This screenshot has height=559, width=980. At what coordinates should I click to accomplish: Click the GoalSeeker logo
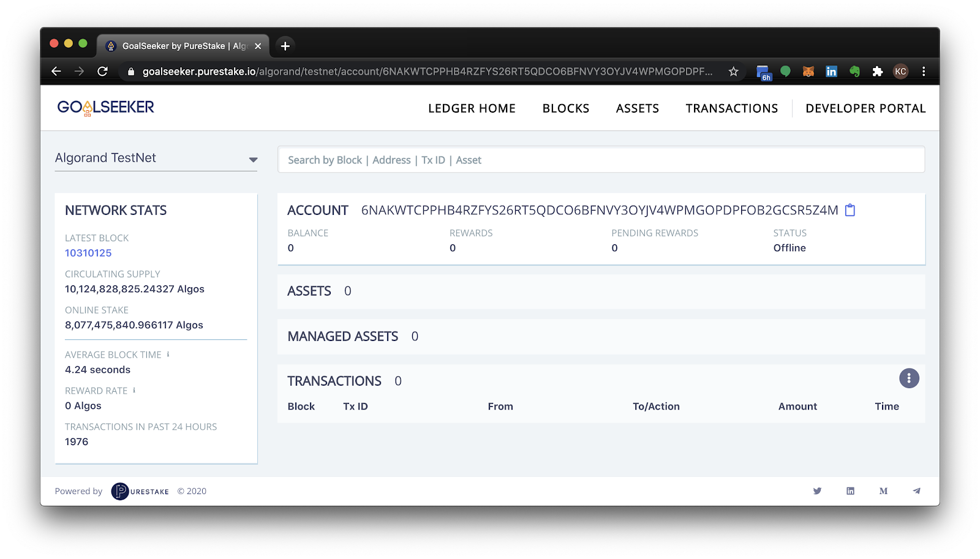pos(105,107)
